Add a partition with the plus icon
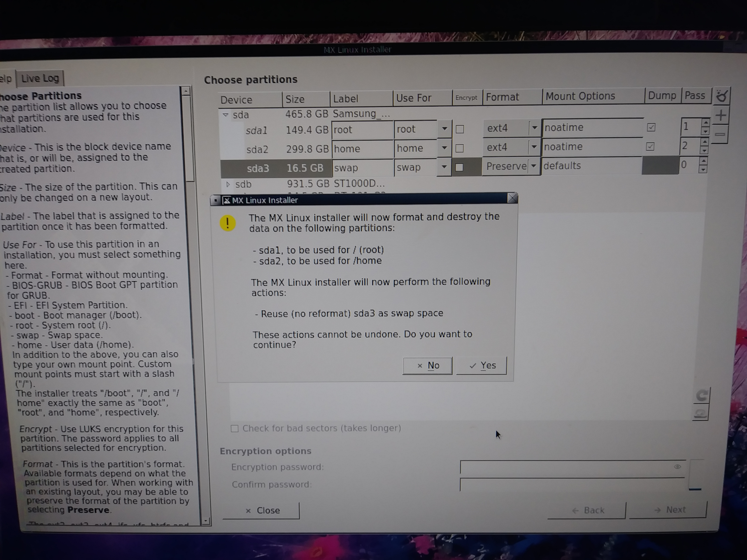This screenshot has height=560, width=747. (721, 115)
